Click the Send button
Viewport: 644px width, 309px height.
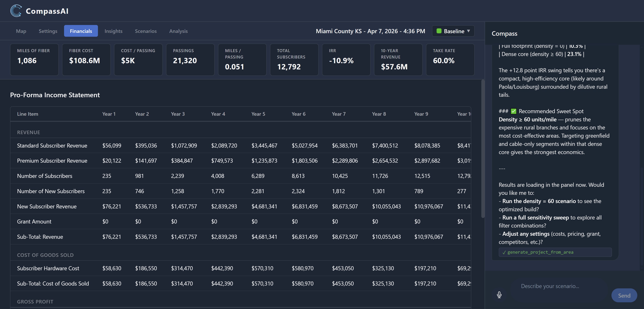[x=624, y=295]
